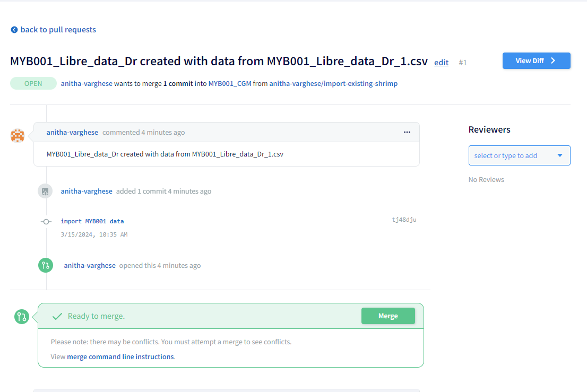Go back to pull requests
This screenshot has width=587, height=392.
point(58,30)
